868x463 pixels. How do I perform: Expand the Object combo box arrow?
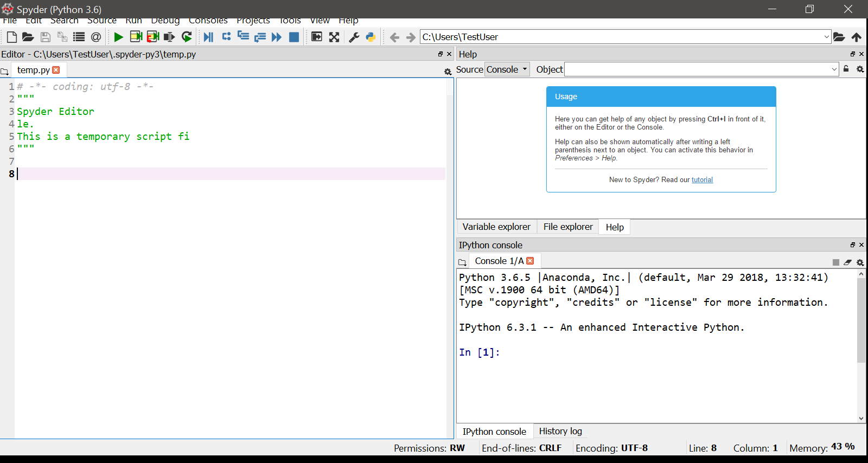tap(834, 69)
